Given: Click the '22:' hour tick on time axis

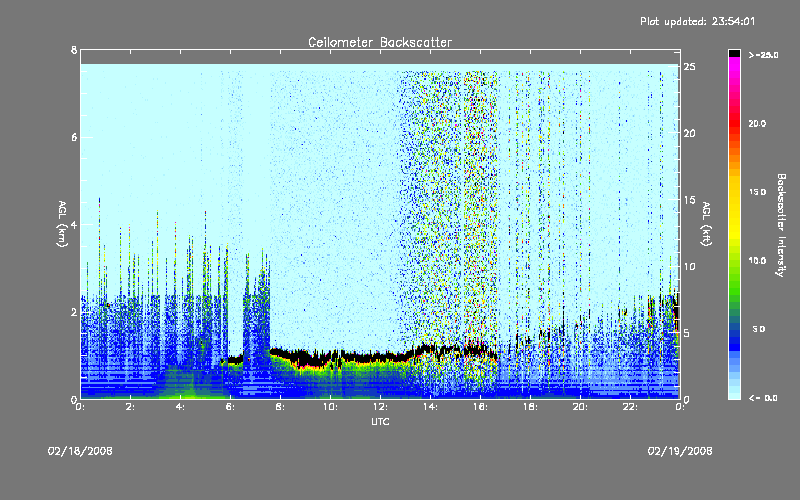Looking at the screenshot, I should 631,407.
